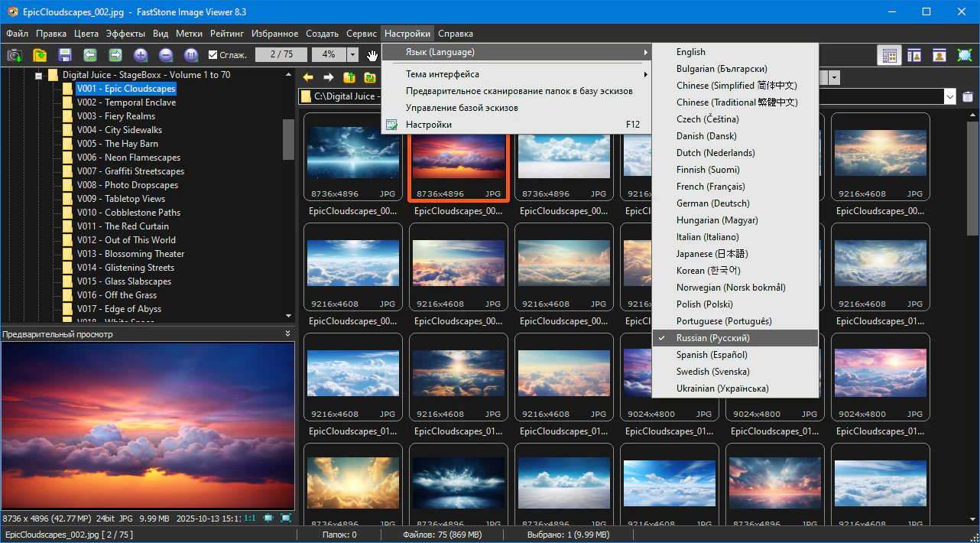980x543 pixels.
Task: Select English in the language list
Action: (691, 52)
